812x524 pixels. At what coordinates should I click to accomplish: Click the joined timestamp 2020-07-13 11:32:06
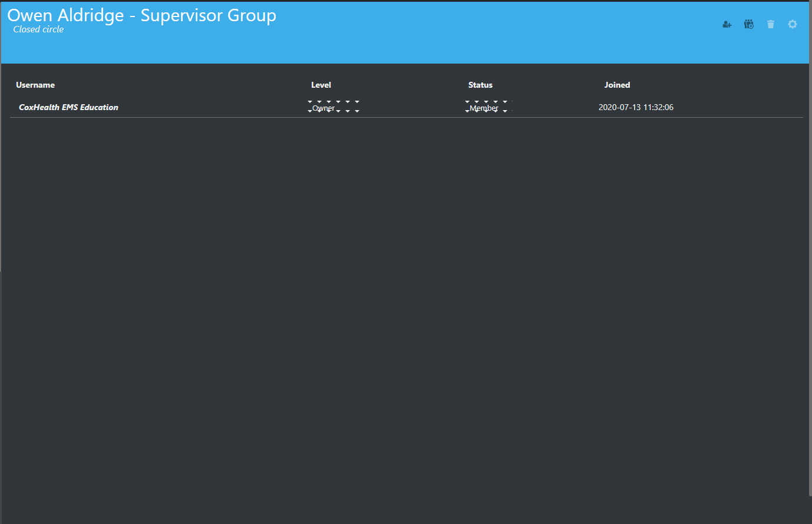(636, 107)
